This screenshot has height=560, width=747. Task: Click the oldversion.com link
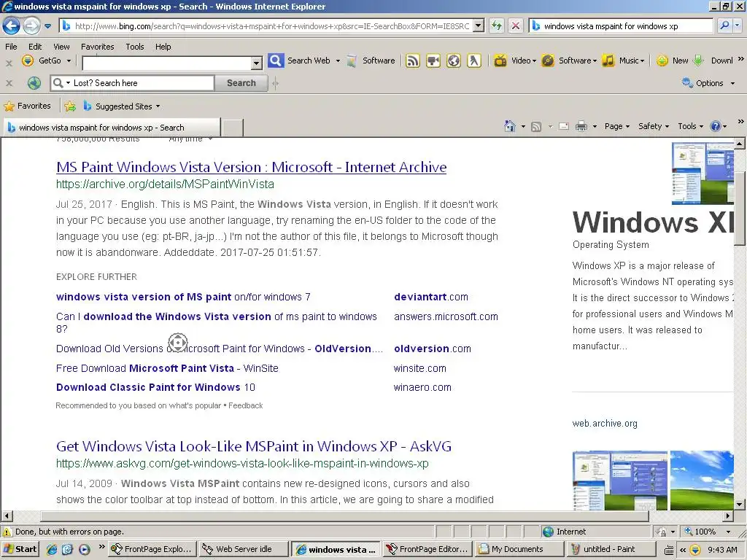432,349
